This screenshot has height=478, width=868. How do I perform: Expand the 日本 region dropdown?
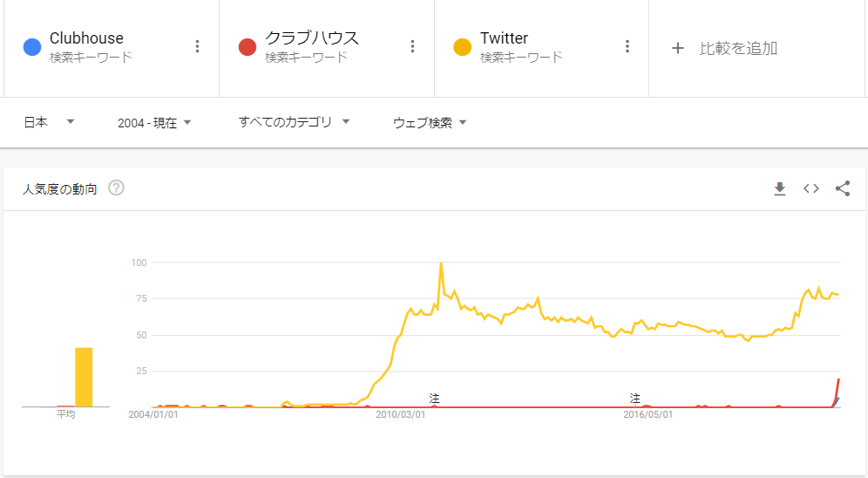click(49, 122)
